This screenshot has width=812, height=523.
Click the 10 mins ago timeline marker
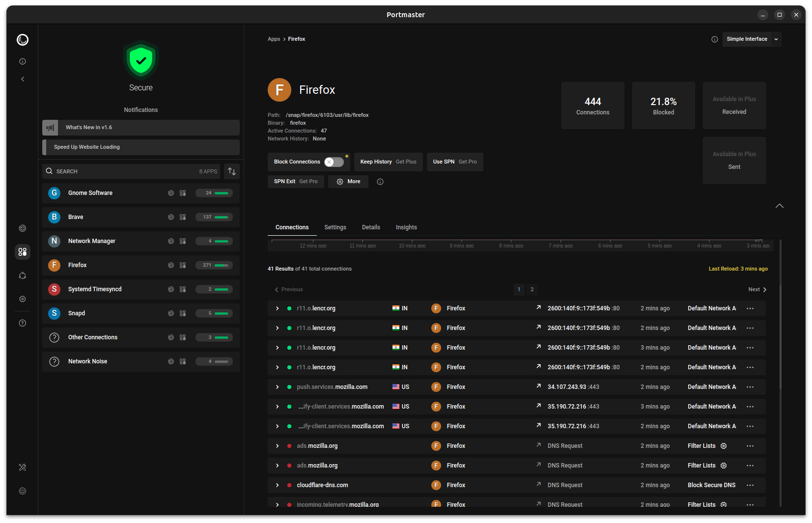(x=412, y=245)
